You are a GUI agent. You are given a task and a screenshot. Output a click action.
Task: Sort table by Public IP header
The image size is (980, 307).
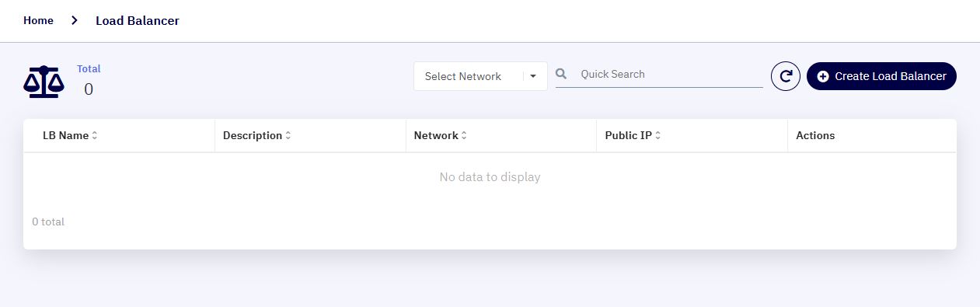(628, 135)
